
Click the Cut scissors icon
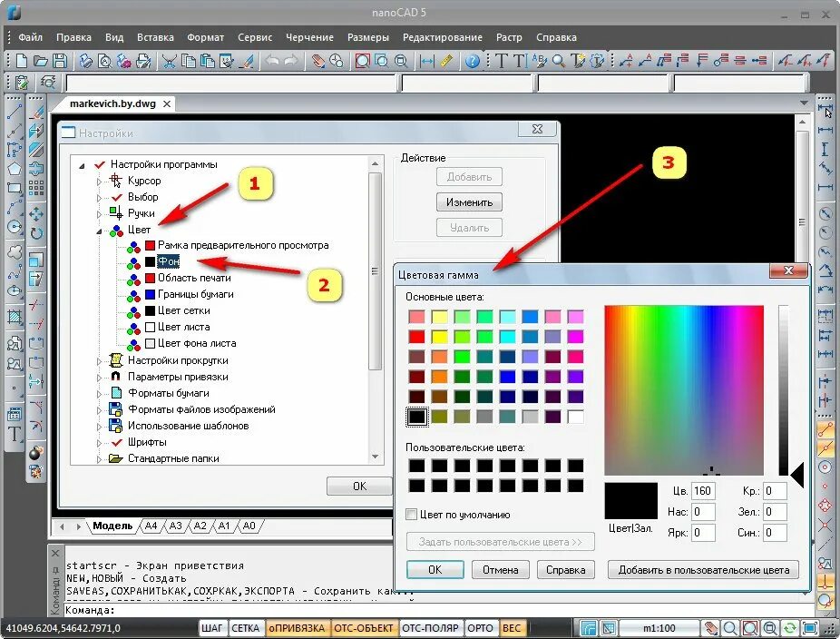coord(170,61)
